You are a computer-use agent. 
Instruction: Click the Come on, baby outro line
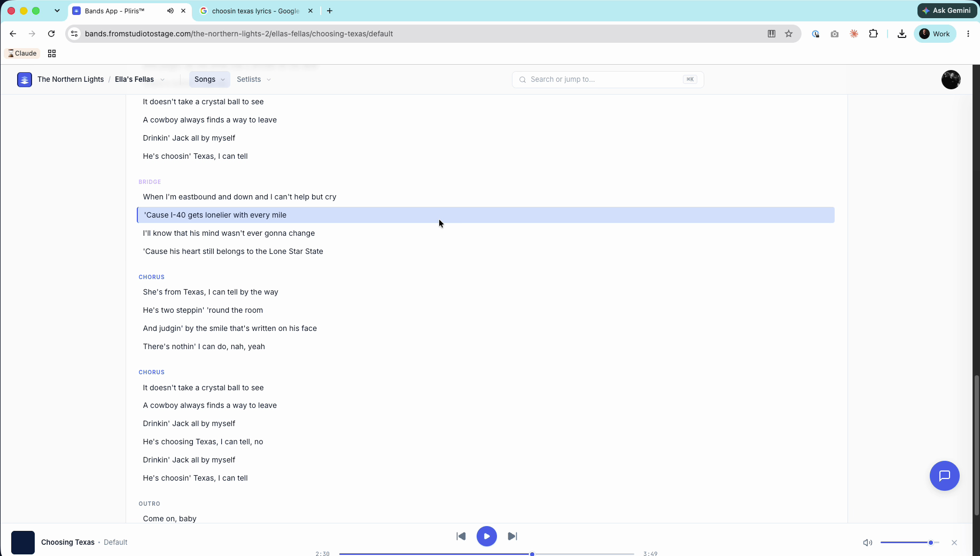tap(170, 519)
